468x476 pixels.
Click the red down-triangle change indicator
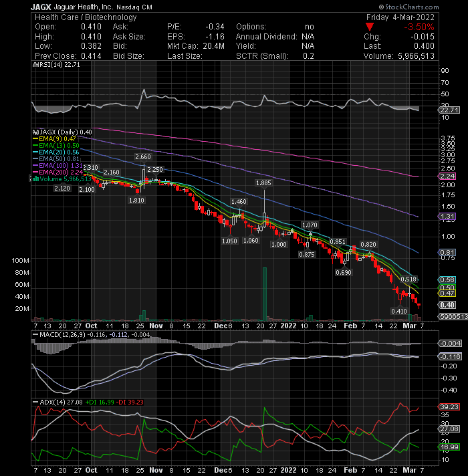(x=369, y=27)
